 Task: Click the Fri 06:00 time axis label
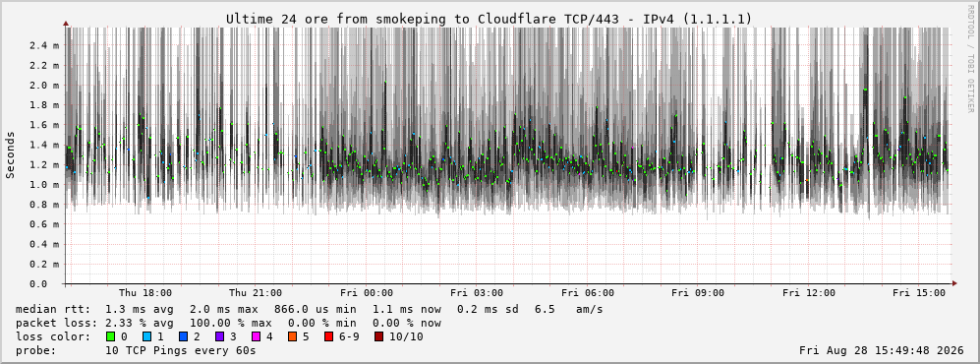588,293
